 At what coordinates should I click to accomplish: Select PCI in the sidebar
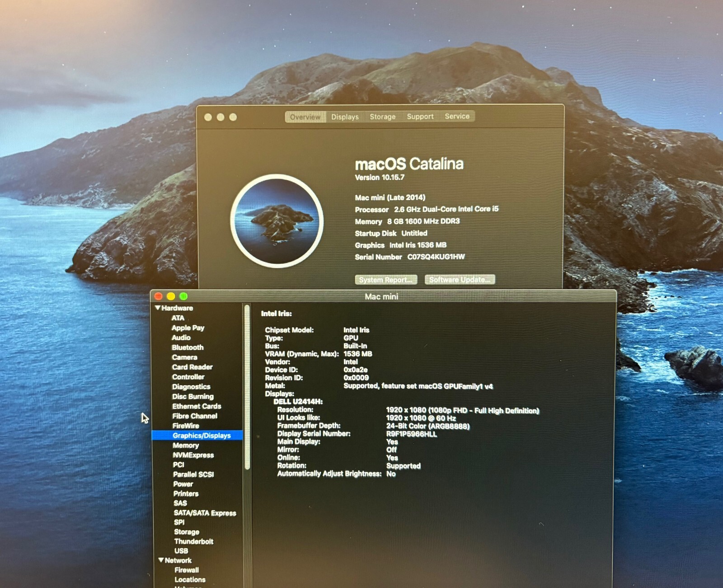click(178, 464)
